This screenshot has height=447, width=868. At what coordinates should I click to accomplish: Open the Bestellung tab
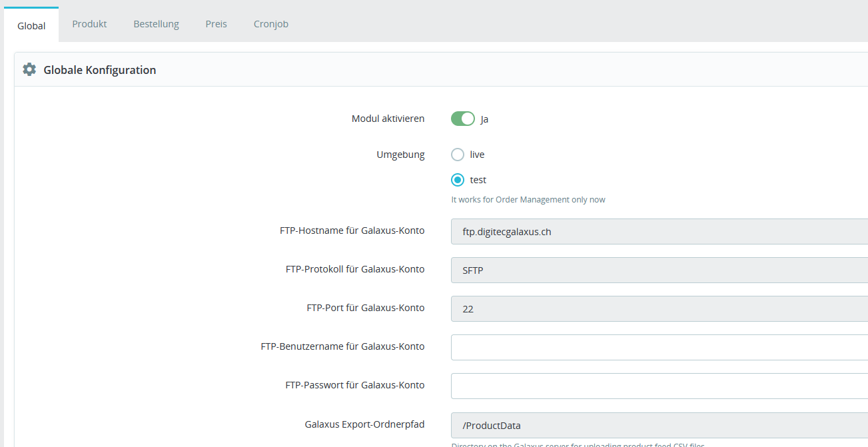[156, 24]
